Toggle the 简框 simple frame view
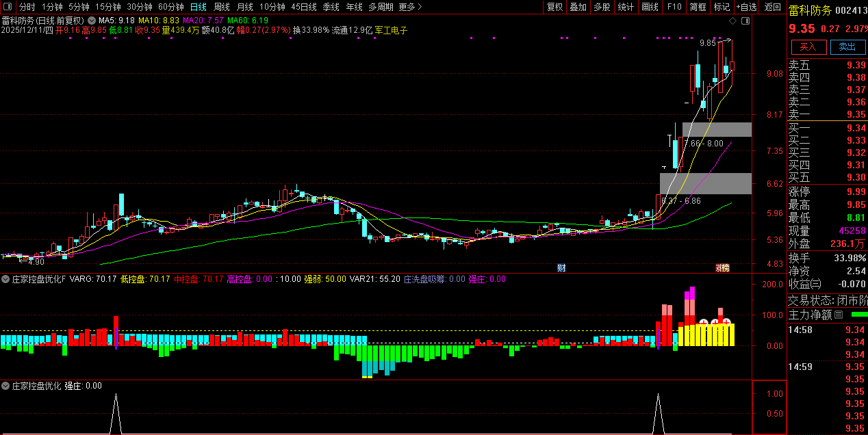The height and width of the screenshot is (435, 868). coord(698,7)
